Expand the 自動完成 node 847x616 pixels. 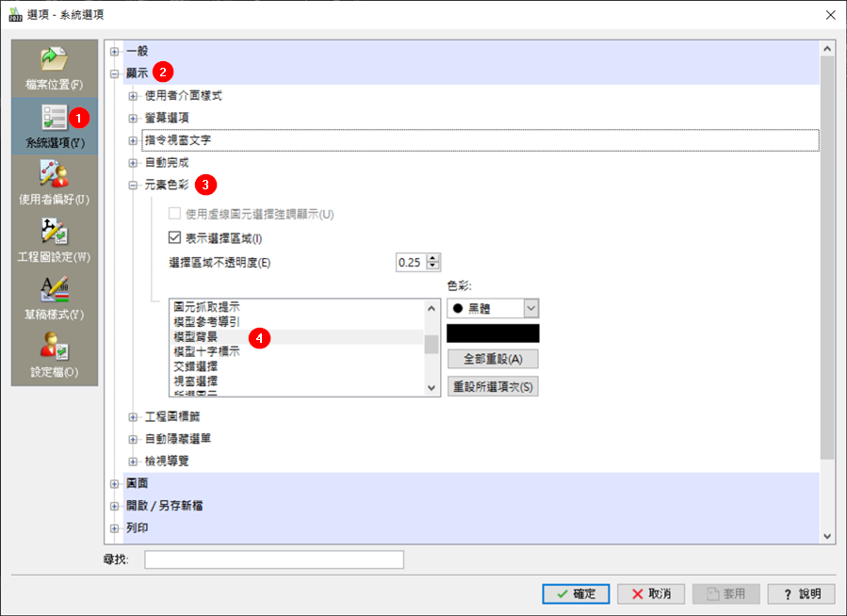[x=133, y=163]
